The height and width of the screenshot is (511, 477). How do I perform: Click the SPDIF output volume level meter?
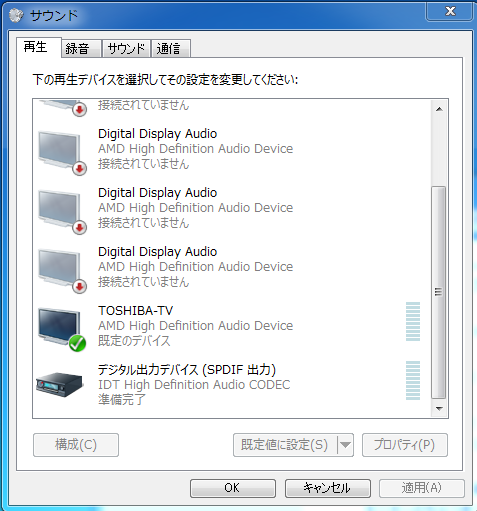(413, 380)
